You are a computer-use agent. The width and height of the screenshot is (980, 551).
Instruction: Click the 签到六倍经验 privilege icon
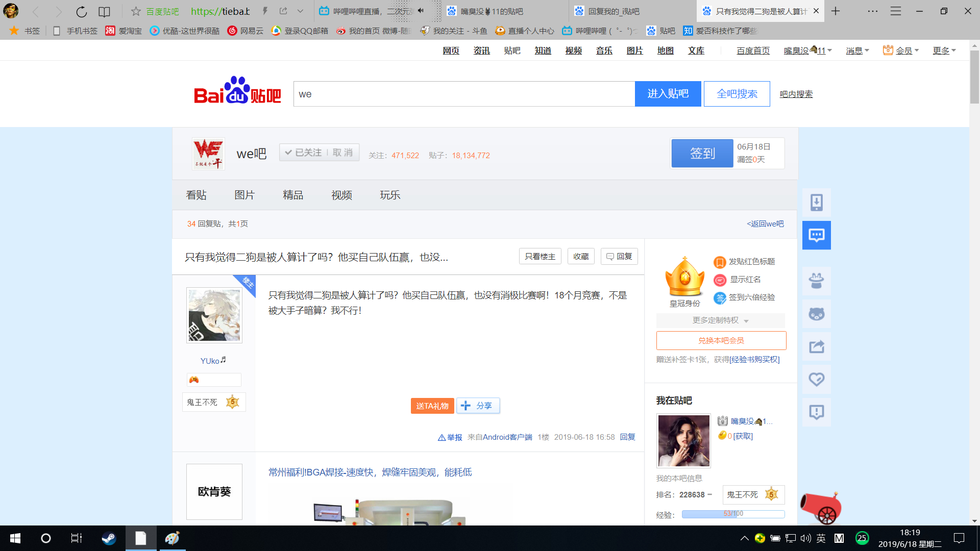[720, 298]
